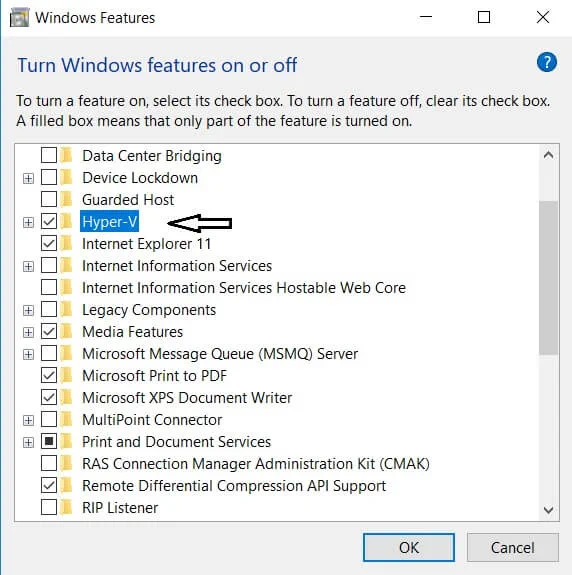The image size is (572, 575).
Task: Click the MultiPoint Connector folder icon
Action: pyautogui.click(x=66, y=419)
